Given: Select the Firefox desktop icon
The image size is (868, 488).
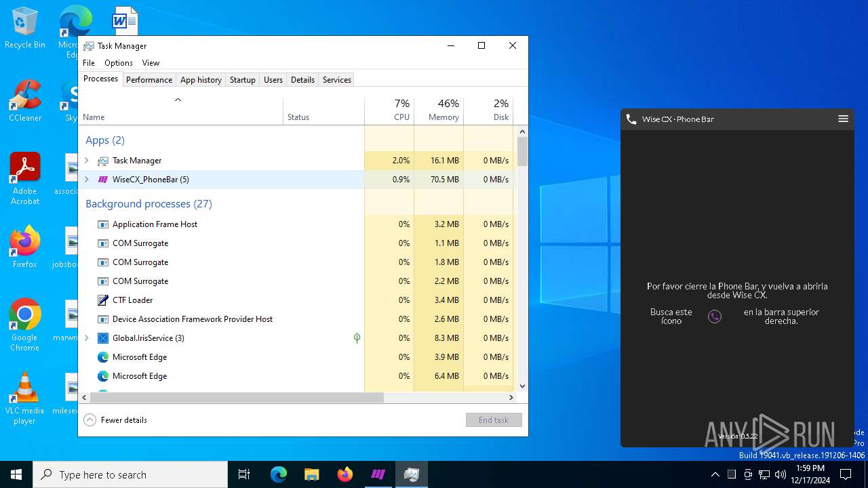Looking at the screenshot, I should point(25,247).
